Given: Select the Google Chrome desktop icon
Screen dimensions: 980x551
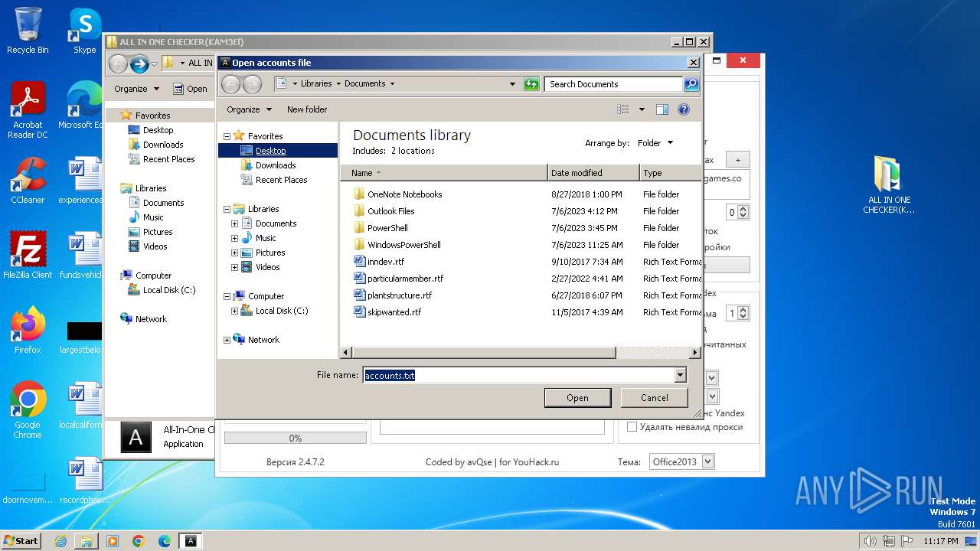Looking at the screenshot, I should click(28, 410).
